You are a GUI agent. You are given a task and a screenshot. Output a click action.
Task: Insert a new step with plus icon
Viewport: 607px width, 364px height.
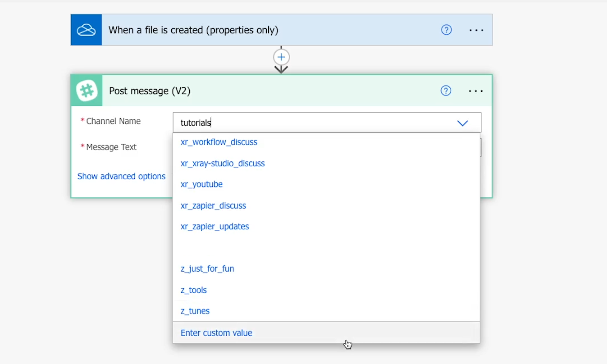click(281, 57)
